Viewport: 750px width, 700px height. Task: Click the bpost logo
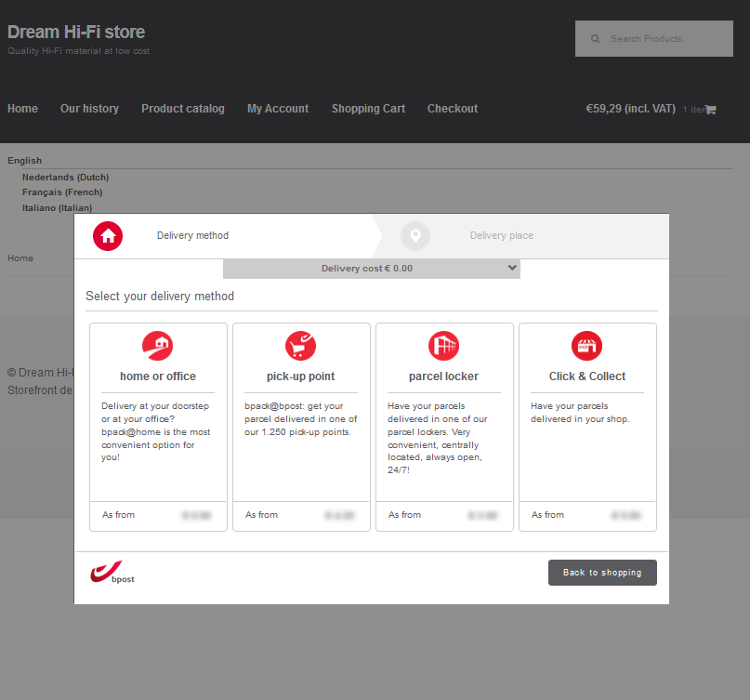112,574
